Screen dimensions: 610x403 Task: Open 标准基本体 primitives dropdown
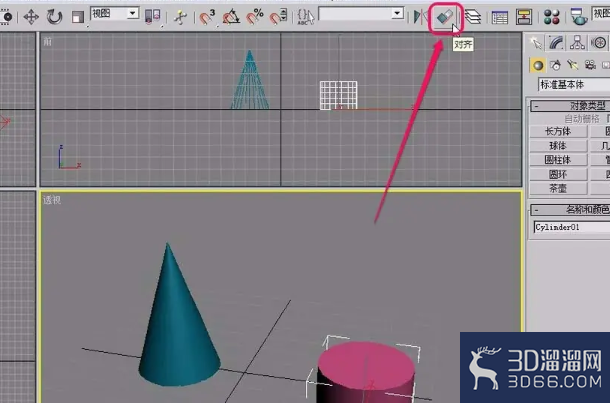click(574, 84)
